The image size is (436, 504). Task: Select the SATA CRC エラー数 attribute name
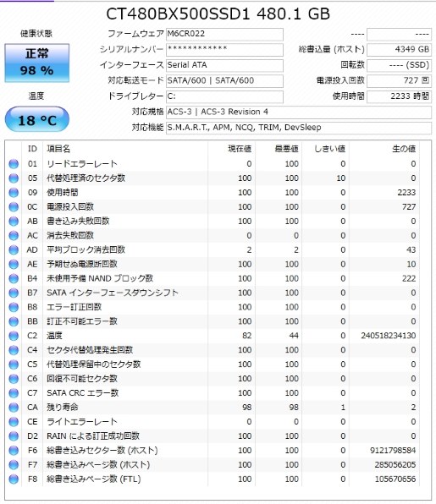click(x=83, y=393)
